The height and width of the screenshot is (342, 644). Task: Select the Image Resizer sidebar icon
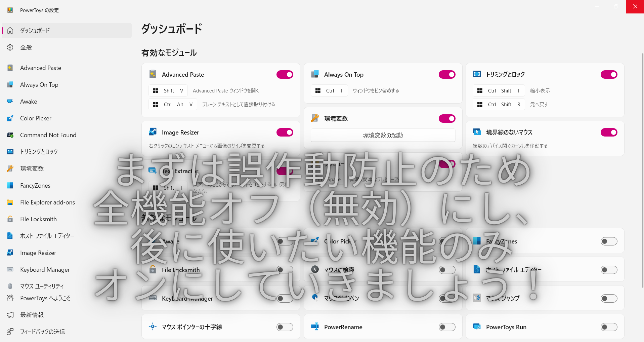[x=10, y=253]
